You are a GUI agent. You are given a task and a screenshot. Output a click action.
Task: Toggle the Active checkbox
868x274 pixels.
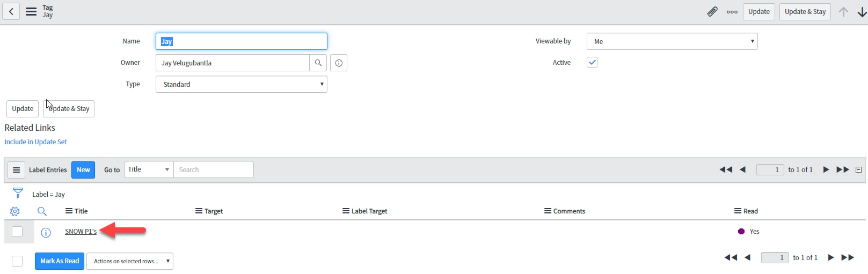(x=592, y=62)
